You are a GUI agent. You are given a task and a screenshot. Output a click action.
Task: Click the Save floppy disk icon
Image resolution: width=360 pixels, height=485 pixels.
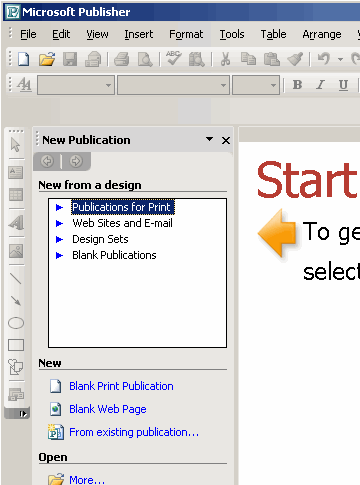point(70,59)
